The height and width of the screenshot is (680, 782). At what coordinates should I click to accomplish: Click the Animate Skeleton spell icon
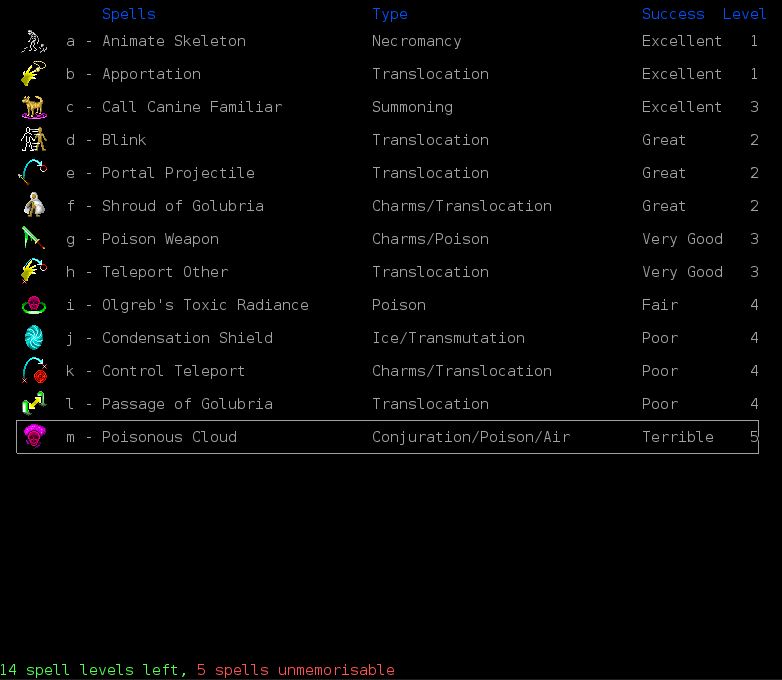(x=34, y=41)
